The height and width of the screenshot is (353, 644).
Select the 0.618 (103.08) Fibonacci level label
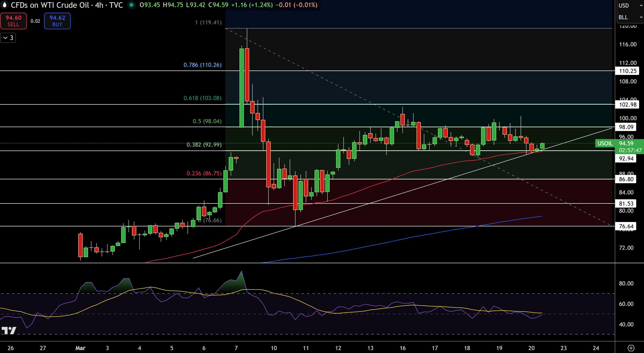pyautogui.click(x=202, y=98)
